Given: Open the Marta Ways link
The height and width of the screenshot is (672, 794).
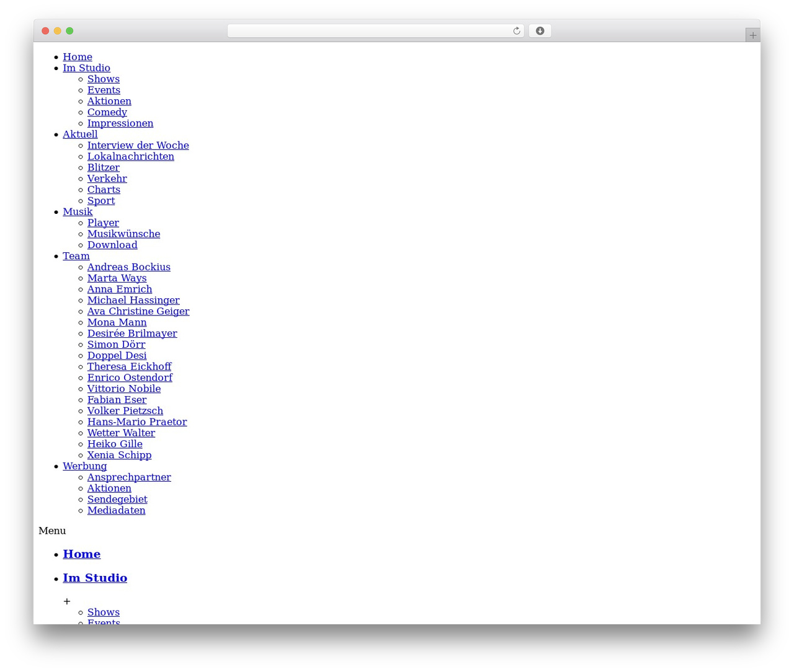Looking at the screenshot, I should click(x=117, y=278).
